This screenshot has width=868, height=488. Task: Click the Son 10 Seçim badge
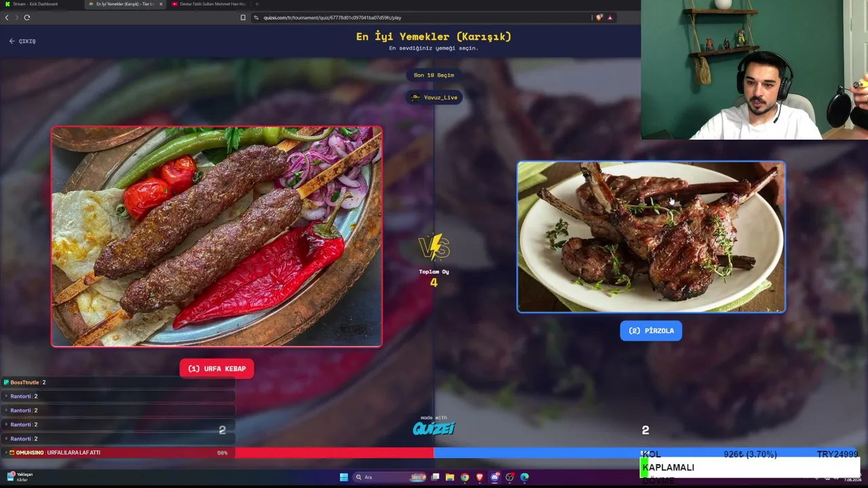[x=434, y=75]
